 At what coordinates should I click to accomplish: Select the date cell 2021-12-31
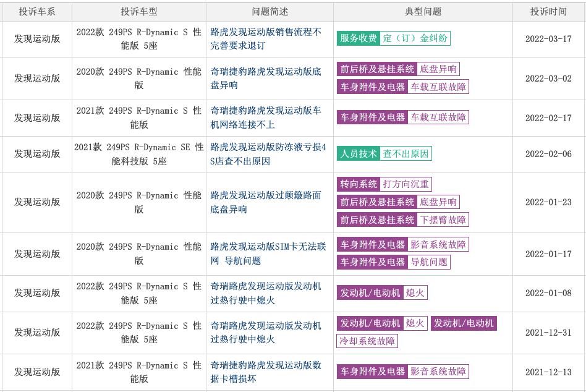549,333
